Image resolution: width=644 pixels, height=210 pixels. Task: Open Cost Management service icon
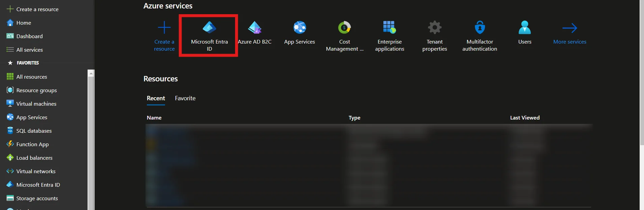point(345,27)
